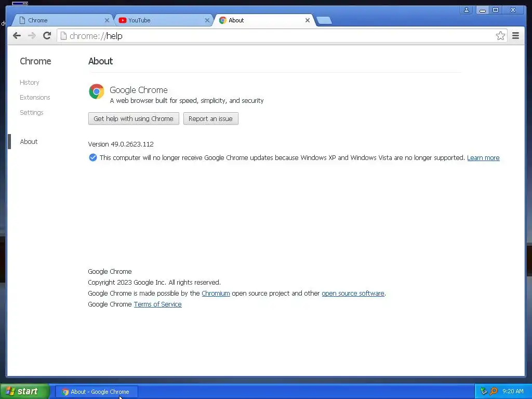Follow the Learn more link
532x399 pixels.
(x=483, y=158)
